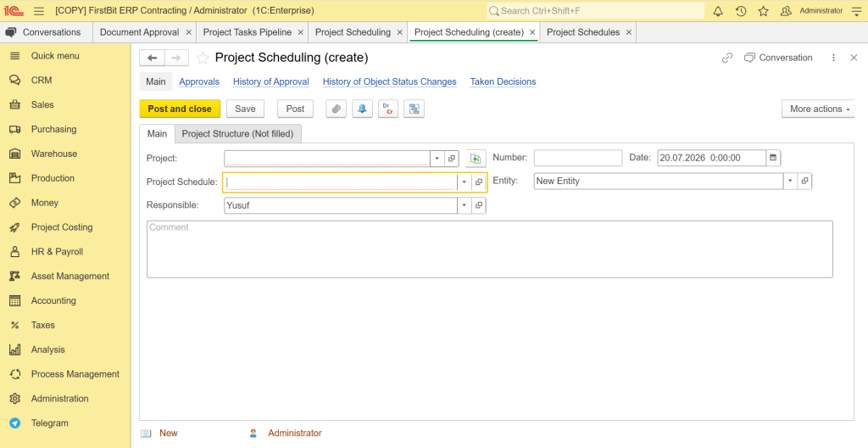Close the Document Approval tab
Image resolution: width=868 pixels, height=448 pixels.
pyautogui.click(x=189, y=32)
